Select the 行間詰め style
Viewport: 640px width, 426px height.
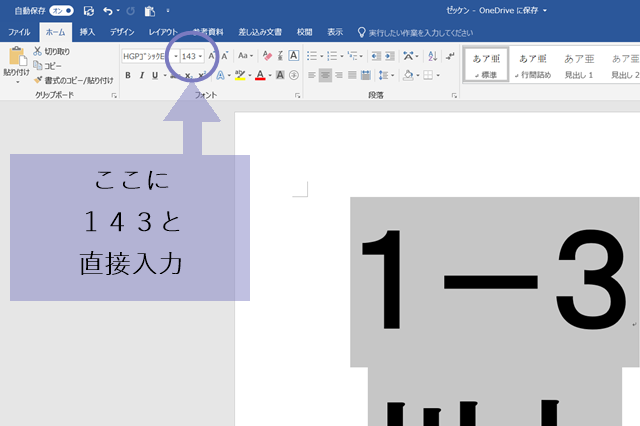click(533, 65)
